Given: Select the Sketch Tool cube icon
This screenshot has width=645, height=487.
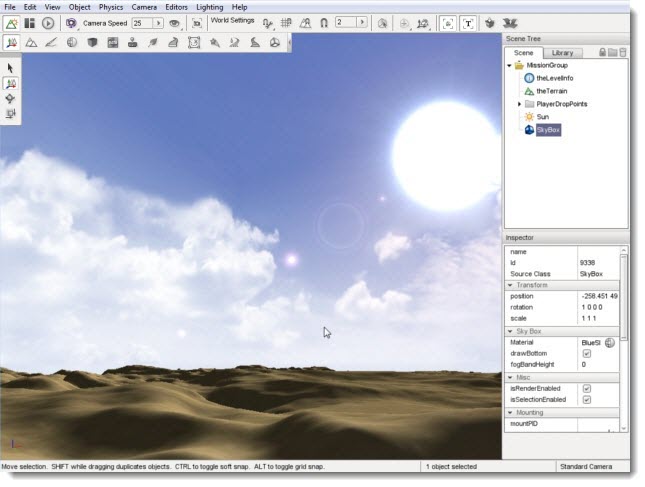Looking at the screenshot, I should [92, 42].
